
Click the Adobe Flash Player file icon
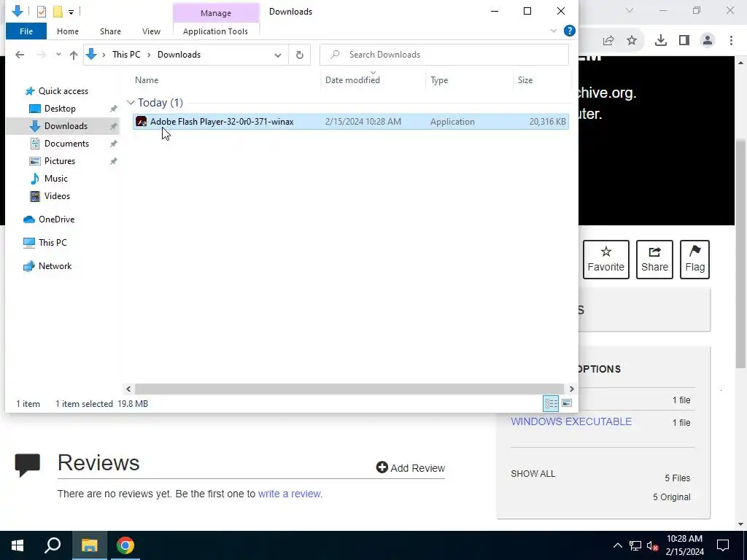tap(141, 122)
